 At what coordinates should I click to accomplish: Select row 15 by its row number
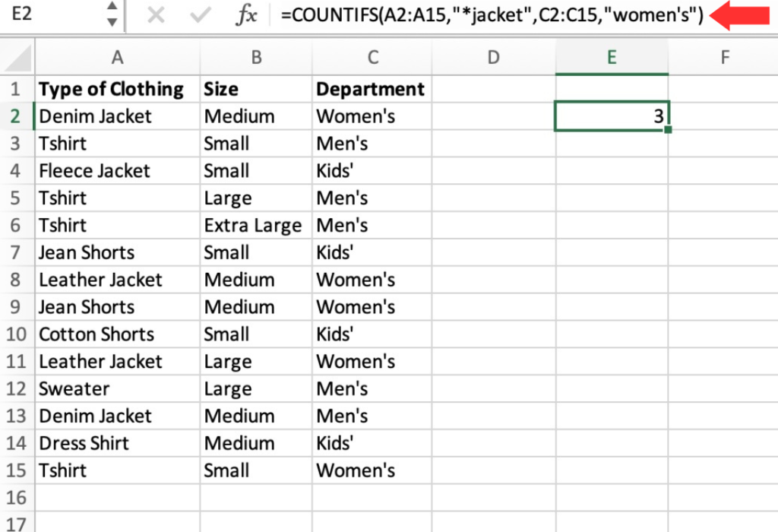(x=17, y=470)
